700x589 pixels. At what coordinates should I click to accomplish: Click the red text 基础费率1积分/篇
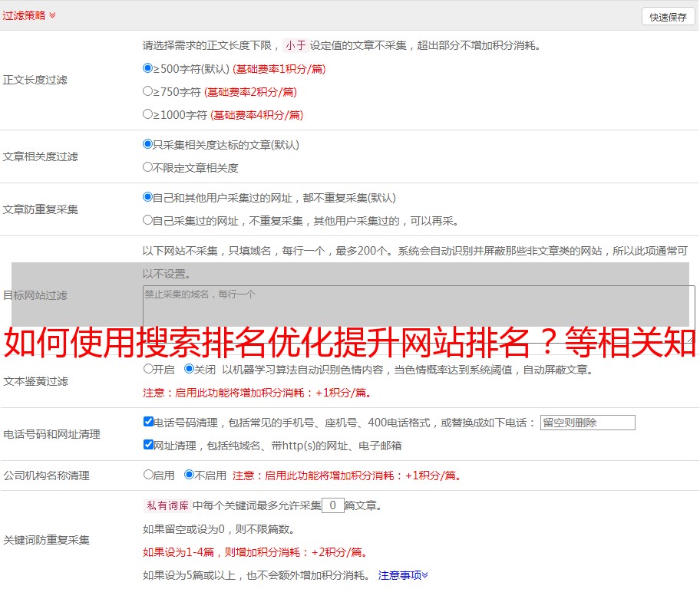tap(279, 69)
